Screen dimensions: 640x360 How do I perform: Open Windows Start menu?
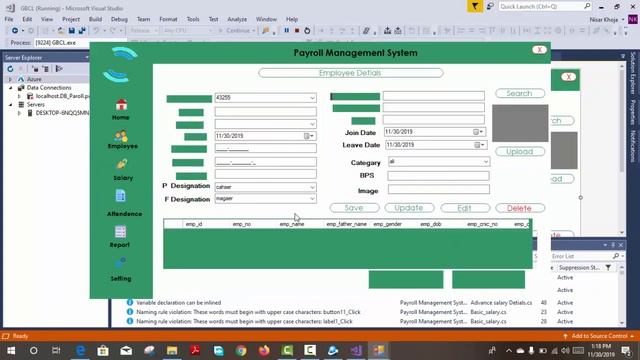(x=11, y=351)
